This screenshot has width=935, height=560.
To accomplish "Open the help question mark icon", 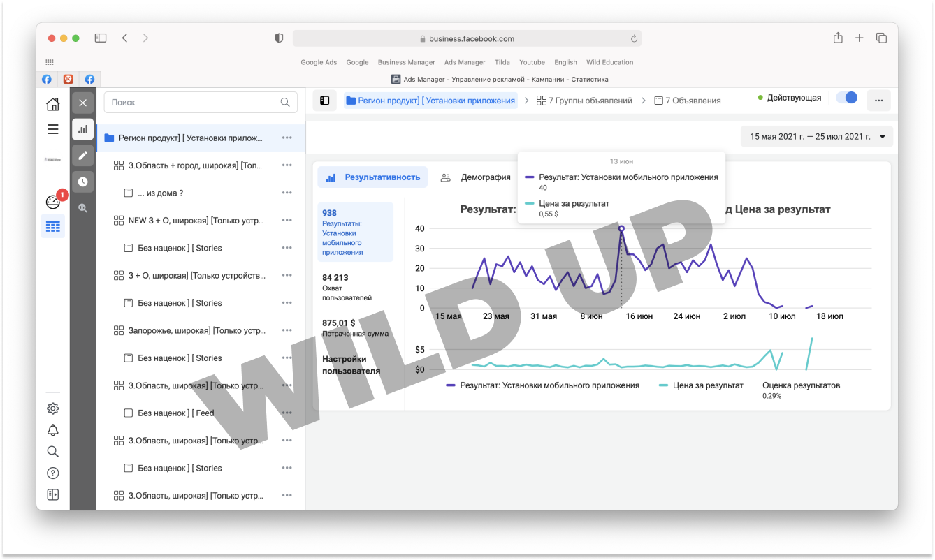I will click(53, 473).
